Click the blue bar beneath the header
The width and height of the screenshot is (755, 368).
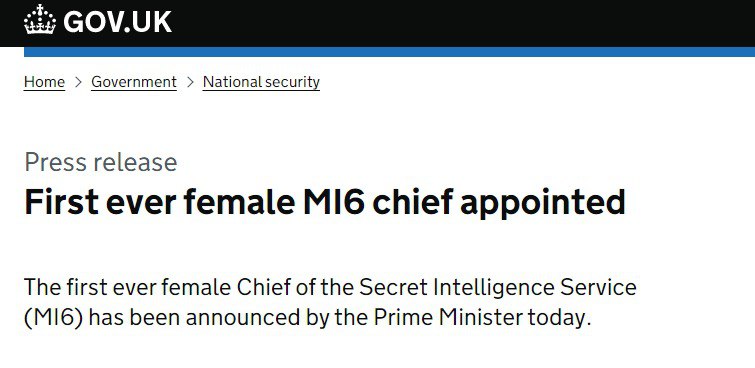[390, 52]
